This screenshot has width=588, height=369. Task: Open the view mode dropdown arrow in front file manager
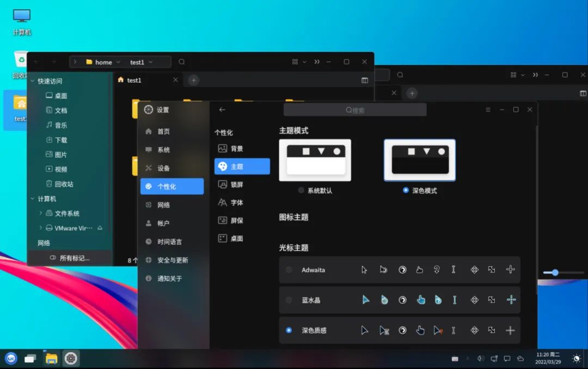click(304, 62)
